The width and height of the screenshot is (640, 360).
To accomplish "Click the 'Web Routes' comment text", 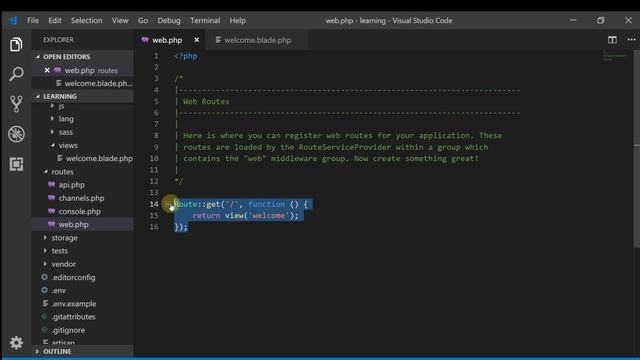I will point(206,101).
